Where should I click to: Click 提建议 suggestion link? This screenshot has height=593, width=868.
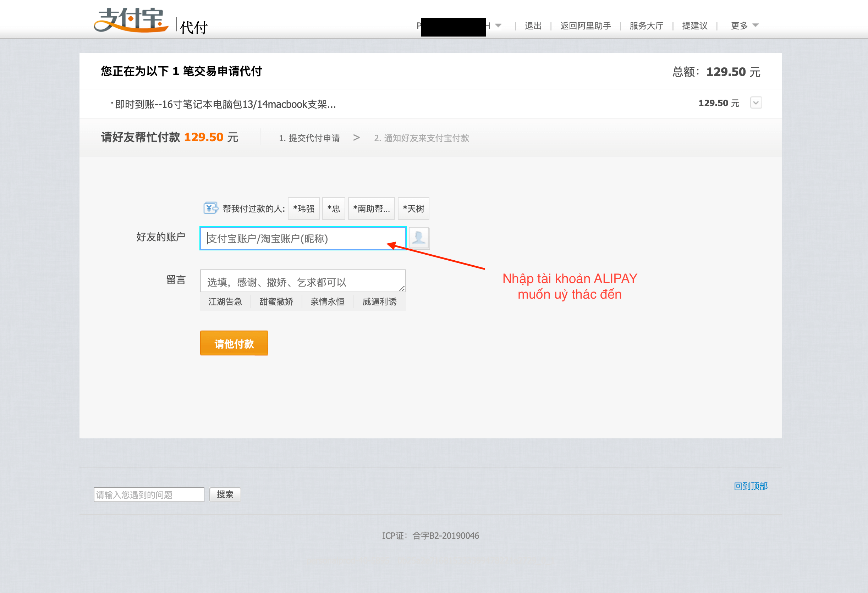[x=695, y=26]
